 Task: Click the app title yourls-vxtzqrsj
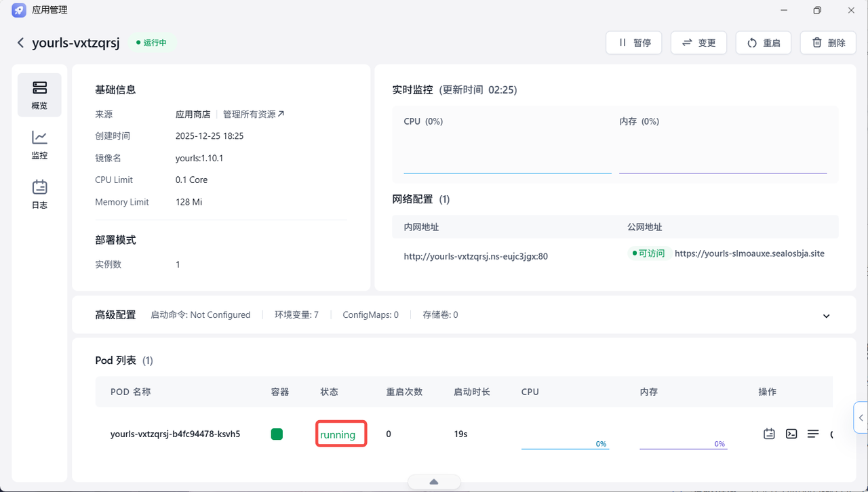point(75,43)
